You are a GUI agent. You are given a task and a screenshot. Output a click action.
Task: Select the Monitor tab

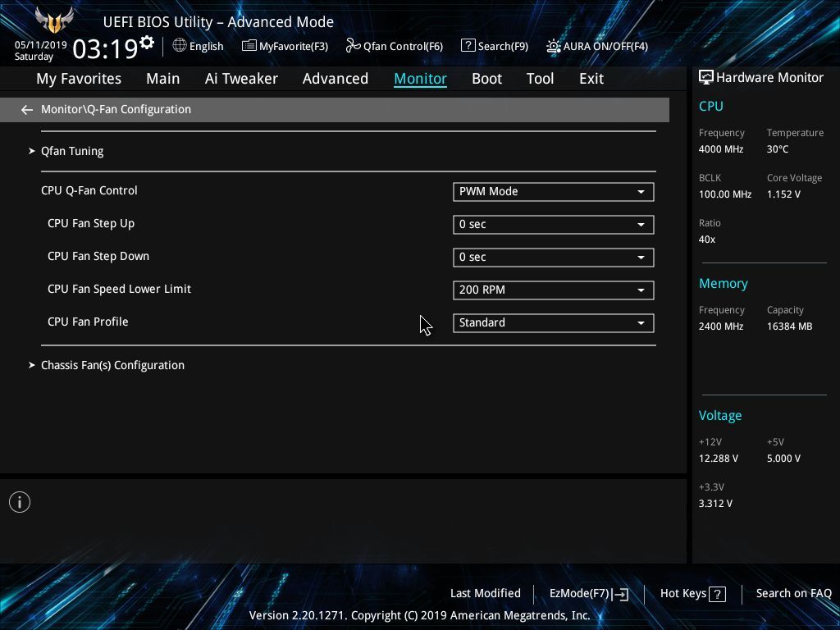(x=421, y=79)
